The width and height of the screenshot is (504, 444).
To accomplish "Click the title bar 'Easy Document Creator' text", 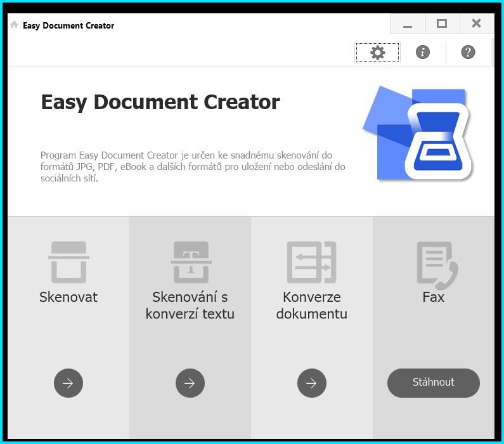I will click(68, 26).
